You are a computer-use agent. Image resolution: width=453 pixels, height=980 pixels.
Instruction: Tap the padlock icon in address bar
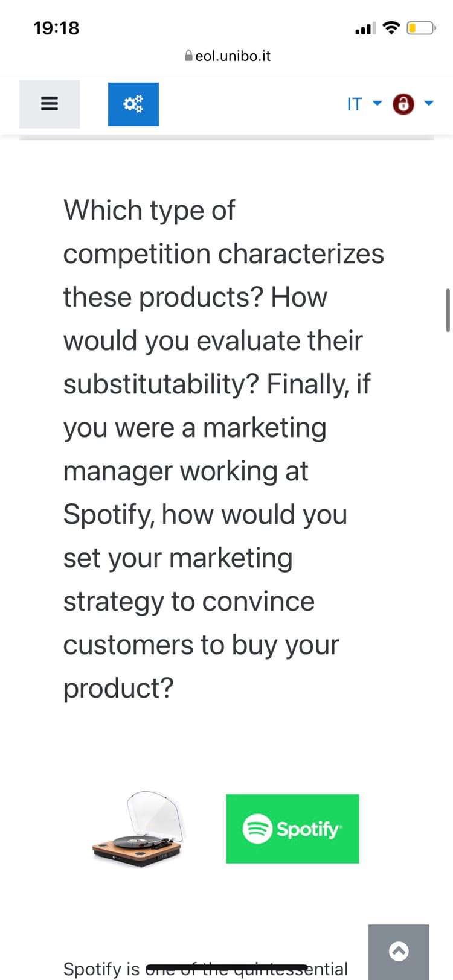(x=188, y=56)
